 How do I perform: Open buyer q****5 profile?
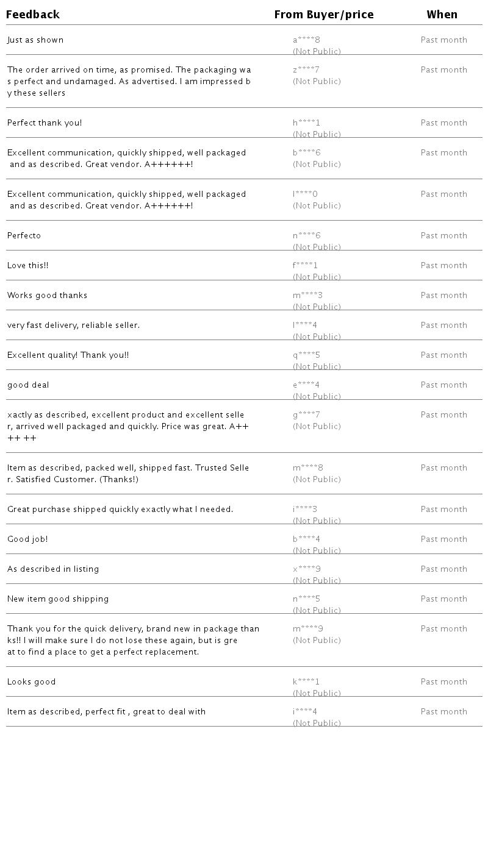click(x=306, y=355)
